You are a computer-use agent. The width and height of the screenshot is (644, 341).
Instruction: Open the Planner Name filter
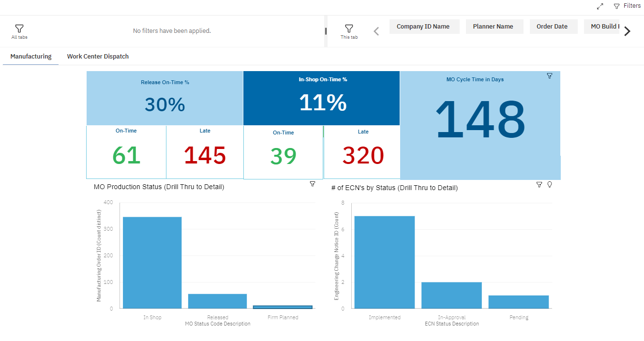[x=494, y=27]
